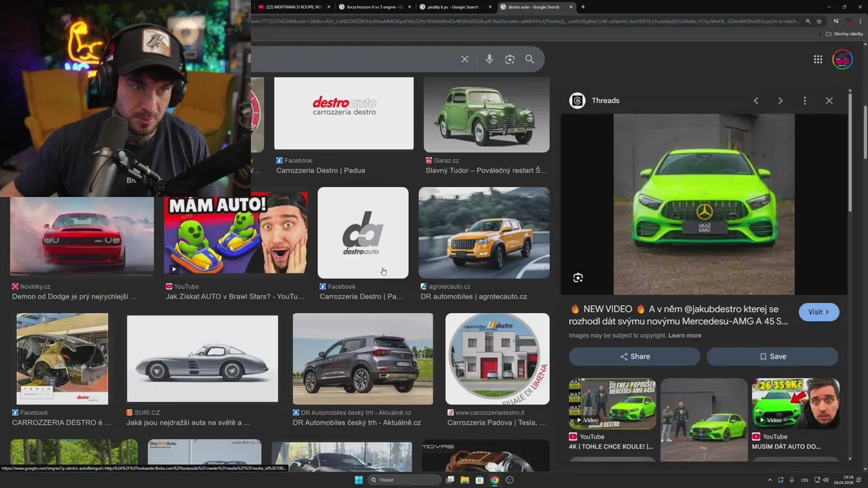
Task: Open 'Carrozzeria Destro | Padua' link
Action: (x=321, y=171)
